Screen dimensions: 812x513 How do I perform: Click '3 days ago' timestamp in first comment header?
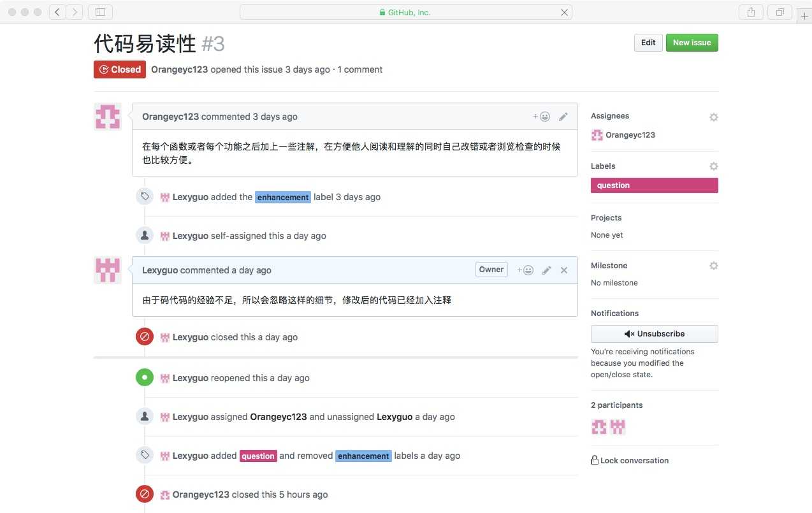coord(275,117)
